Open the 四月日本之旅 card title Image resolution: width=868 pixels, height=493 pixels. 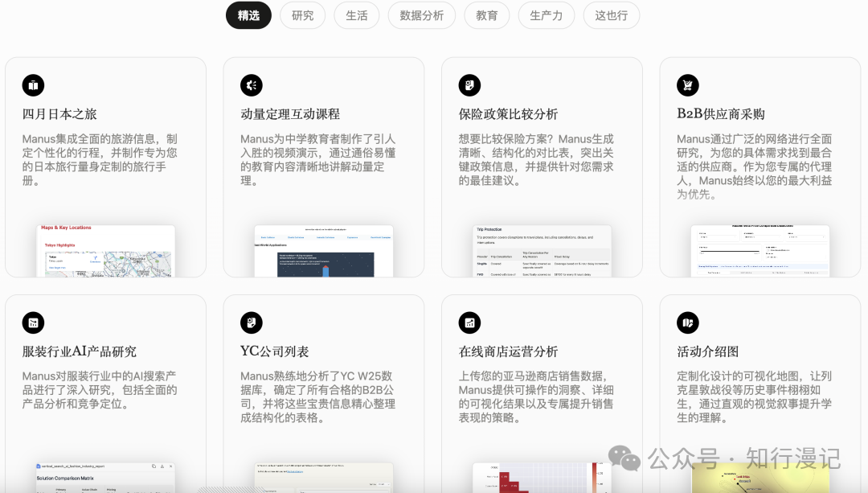click(x=59, y=114)
